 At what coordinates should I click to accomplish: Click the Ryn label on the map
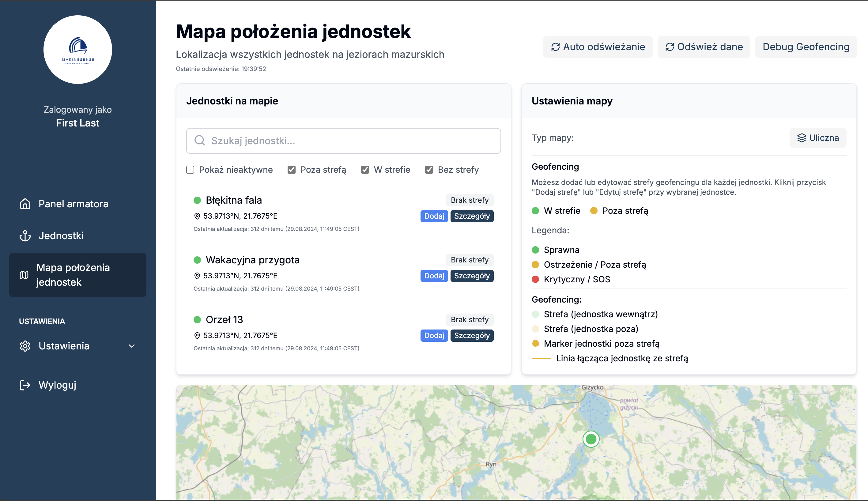point(491,464)
